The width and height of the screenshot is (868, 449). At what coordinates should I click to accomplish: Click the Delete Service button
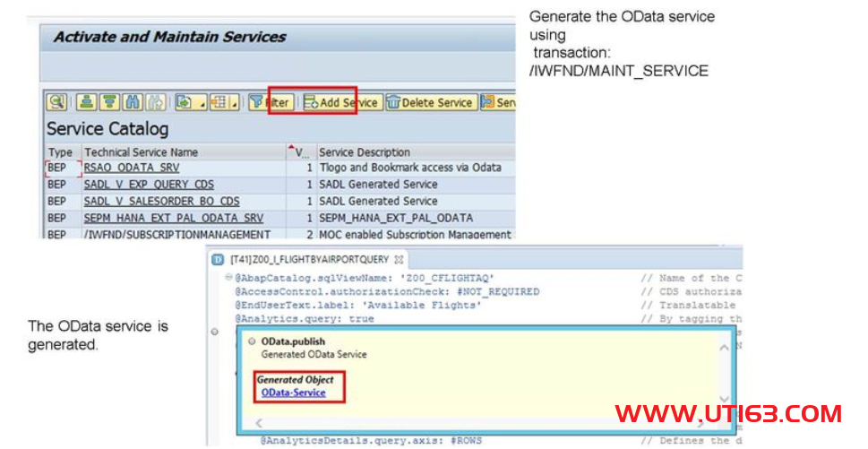[430, 102]
